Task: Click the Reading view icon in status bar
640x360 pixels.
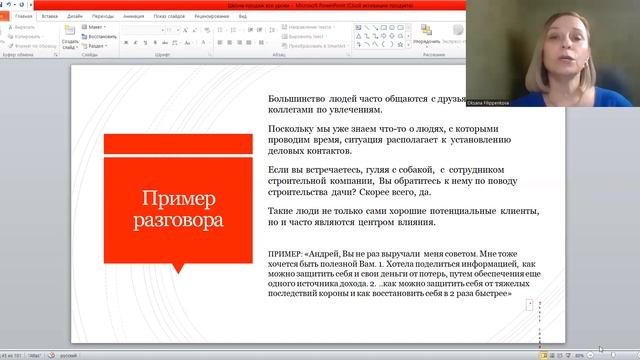Action: point(560,356)
